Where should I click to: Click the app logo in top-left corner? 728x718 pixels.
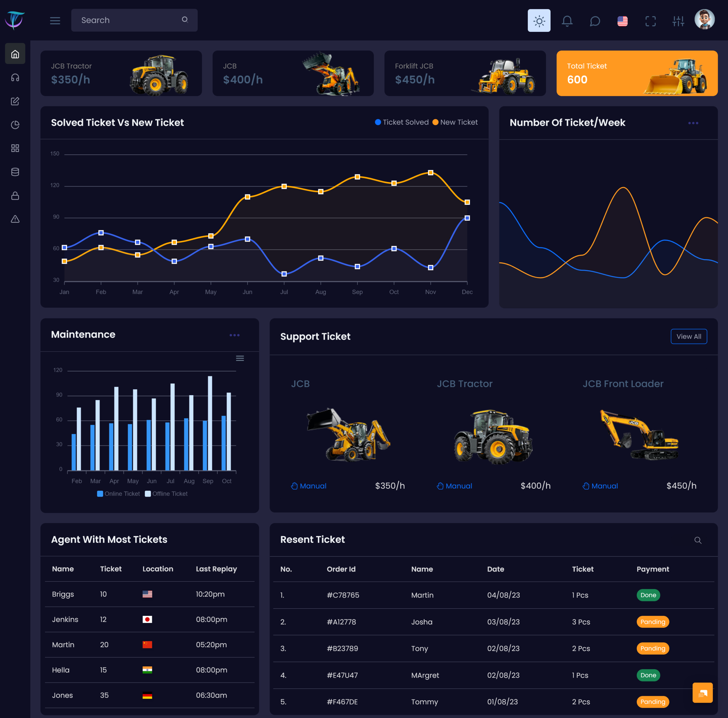coord(15,20)
